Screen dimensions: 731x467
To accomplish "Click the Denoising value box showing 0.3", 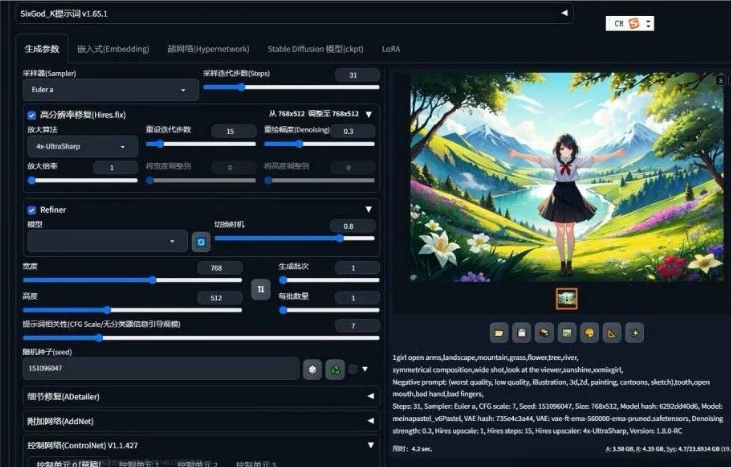I will pyautogui.click(x=353, y=131).
